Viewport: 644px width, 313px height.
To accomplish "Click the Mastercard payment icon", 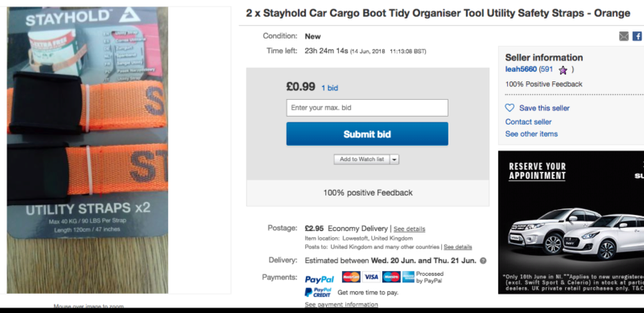I will pos(351,277).
